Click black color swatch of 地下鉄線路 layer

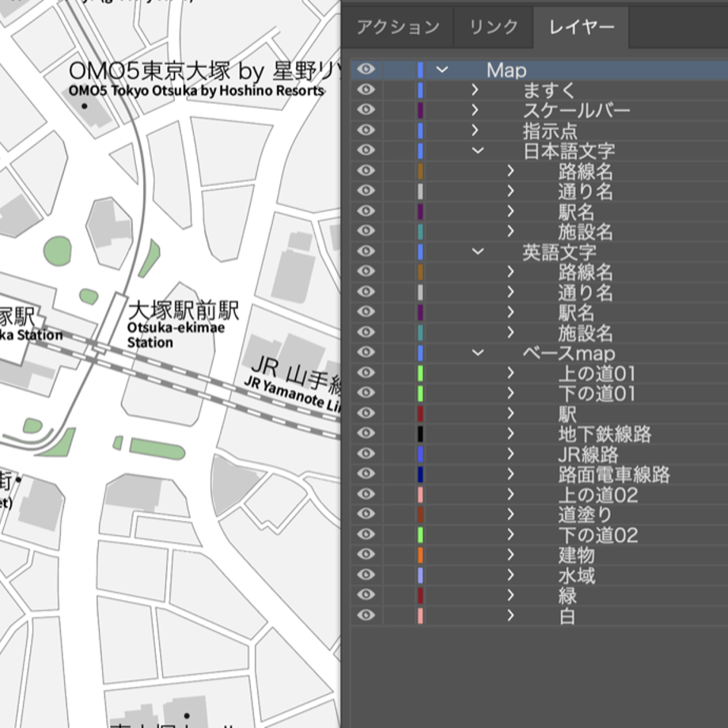[420, 434]
